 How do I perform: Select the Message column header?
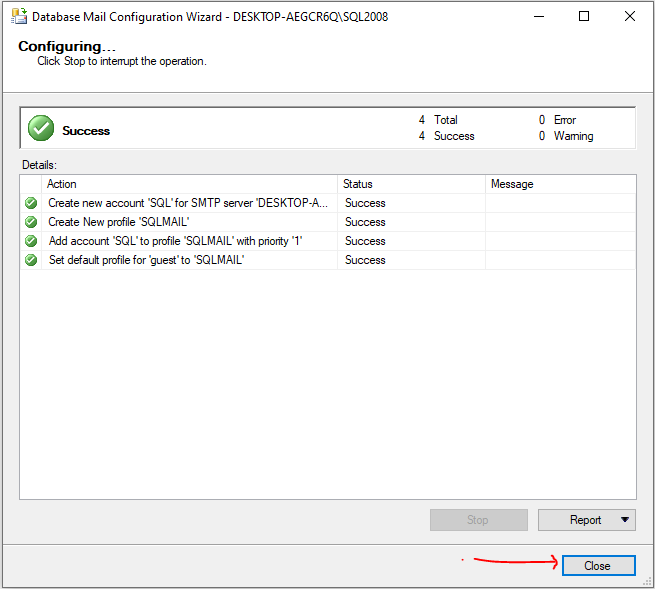pos(561,184)
